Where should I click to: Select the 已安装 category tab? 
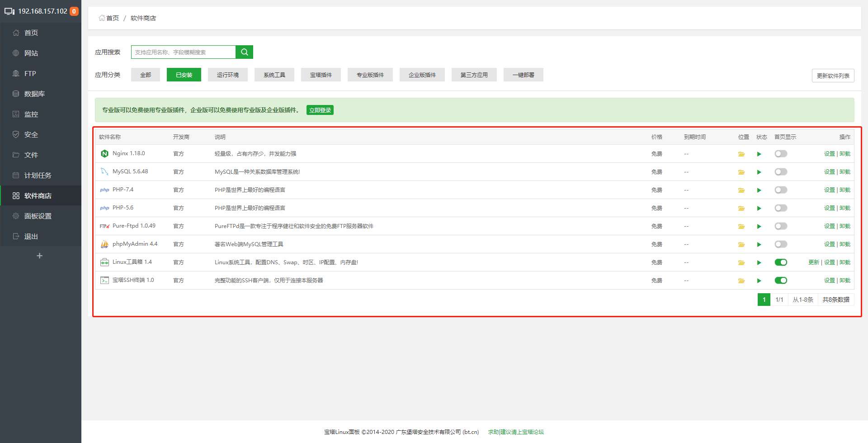184,75
